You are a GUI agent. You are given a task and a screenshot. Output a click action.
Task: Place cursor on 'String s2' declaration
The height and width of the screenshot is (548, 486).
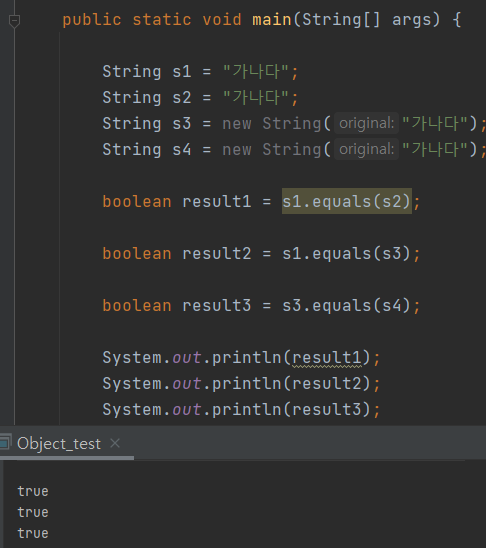pyautogui.click(x=147, y=98)
